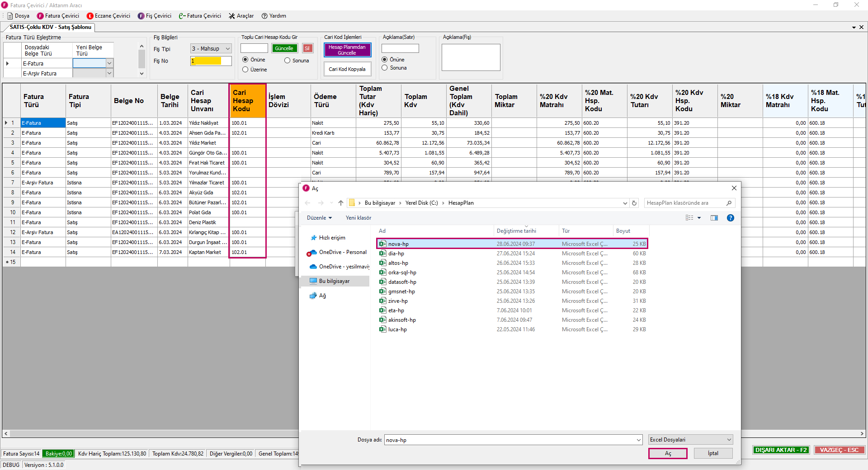Expand the Fiş Tipi dropdown

pyautogui.click(x=227, y=49)
